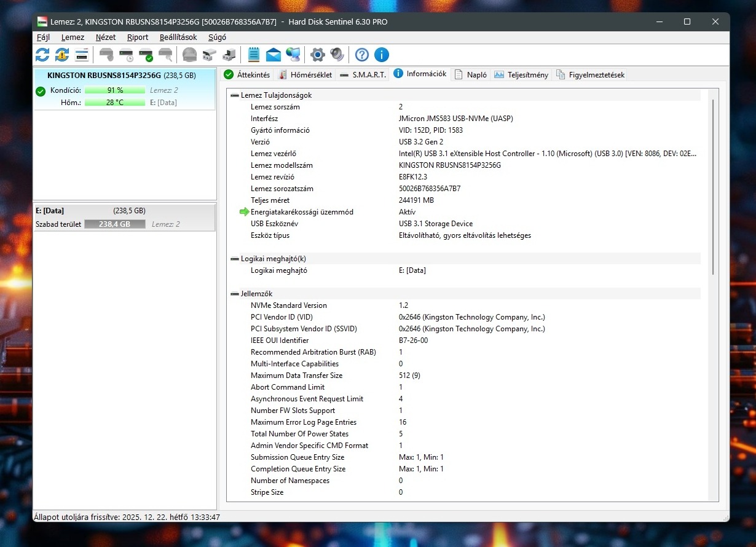Click the refresh icon with warning sign
Screen dimensions: 756x547
click(x=62, y=55)
